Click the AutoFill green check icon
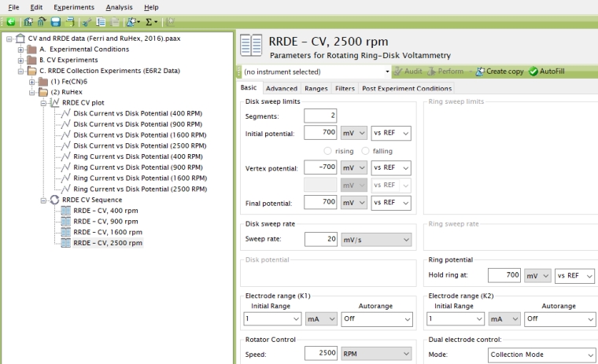This screenshot has width=598, height=364. click(533, 72)
